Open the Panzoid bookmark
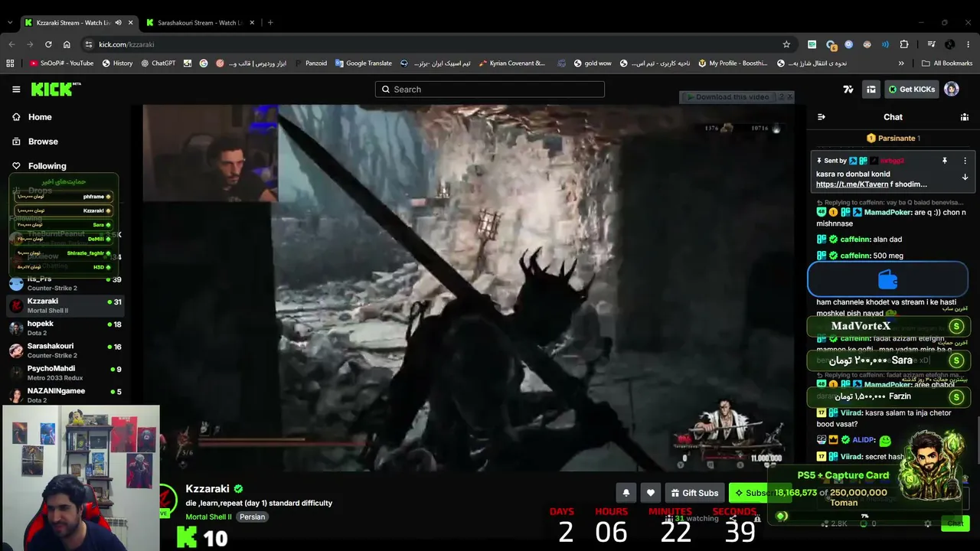The image size is (980, 551). coord(311,64)
